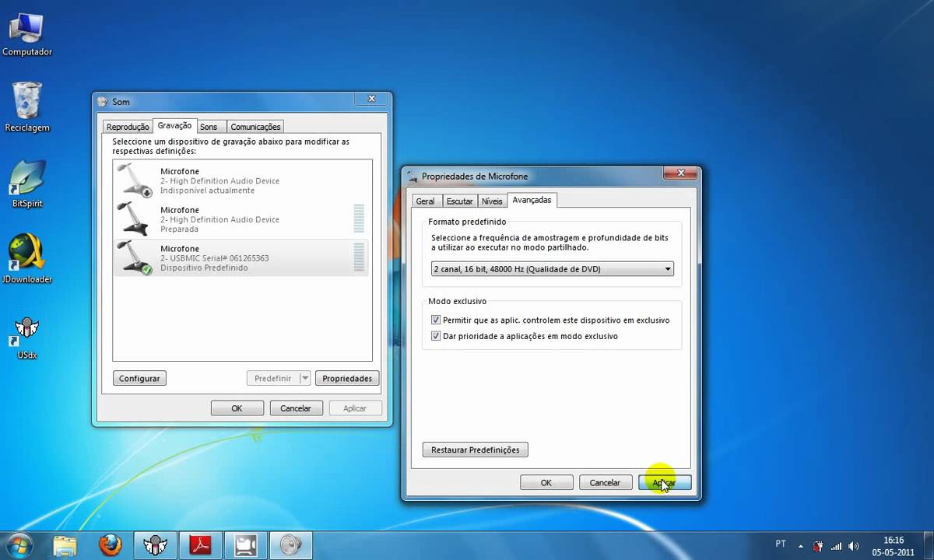Select the Microfone device marked Preparada
Viewport: 934px width, 560px height.
tap(241, 219)
